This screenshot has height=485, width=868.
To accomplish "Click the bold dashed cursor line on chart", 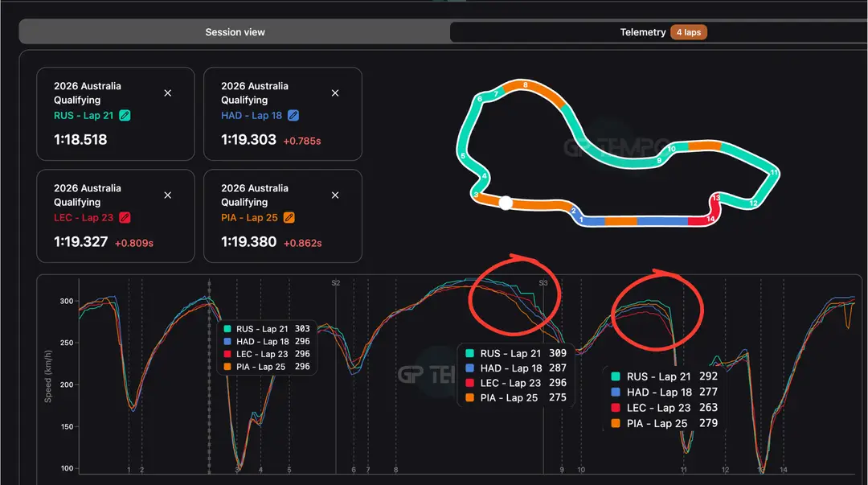I will click(x=209, y=377).
